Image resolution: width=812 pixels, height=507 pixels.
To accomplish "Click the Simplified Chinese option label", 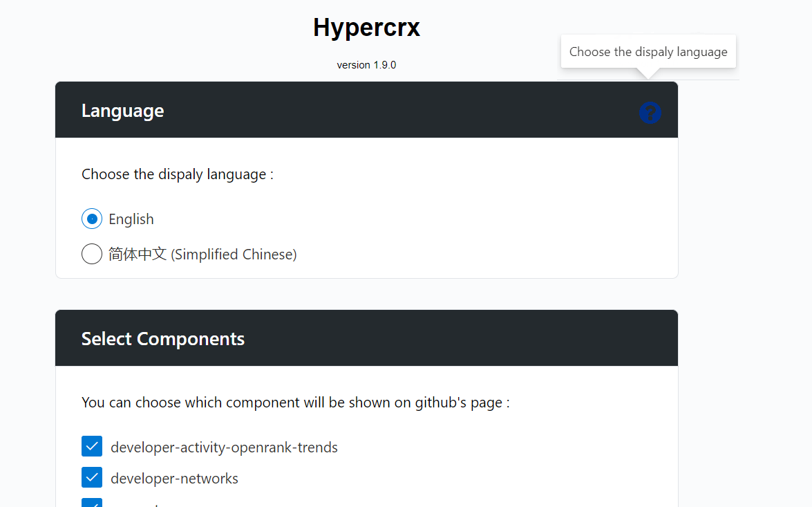I will click(x=201, y=254).
